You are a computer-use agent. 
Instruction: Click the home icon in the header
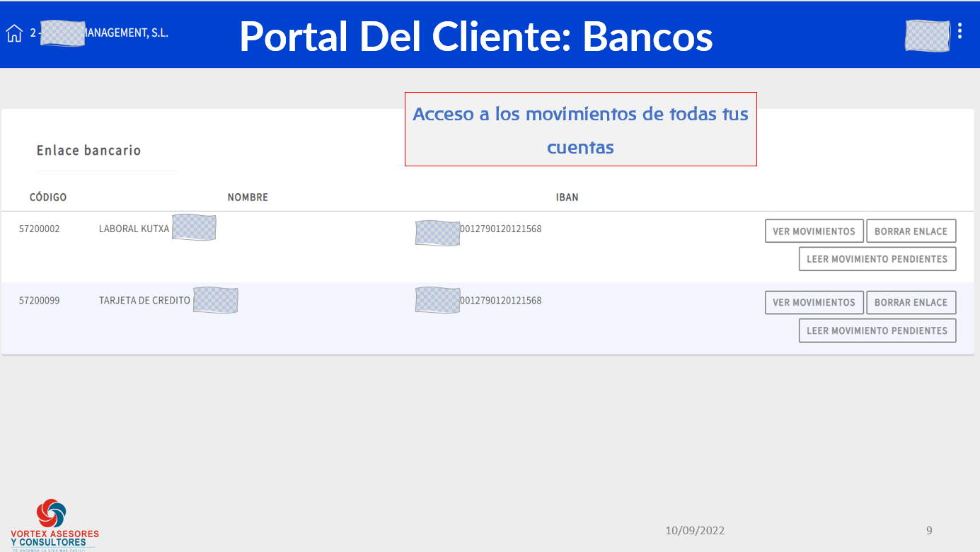(14, 33)
